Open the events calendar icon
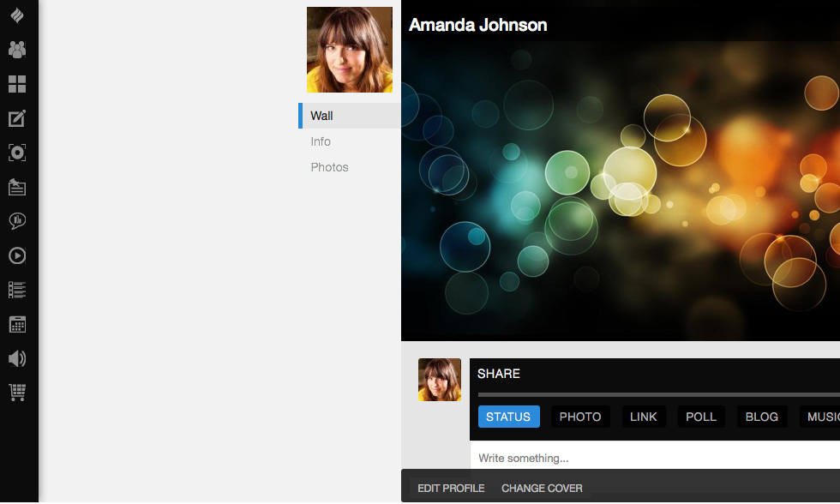 pos(17,324)
